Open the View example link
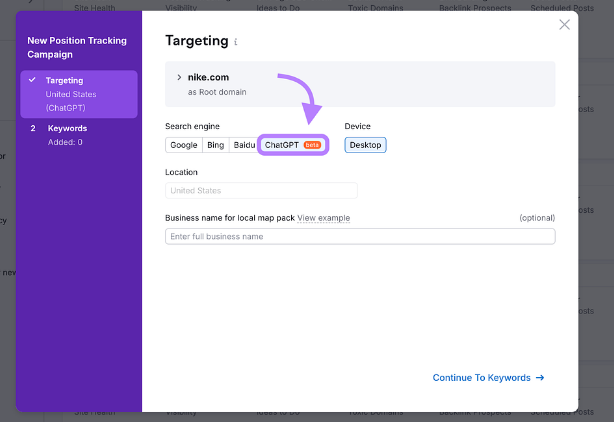Screen dimensions: 614x422 coord(323,218)
